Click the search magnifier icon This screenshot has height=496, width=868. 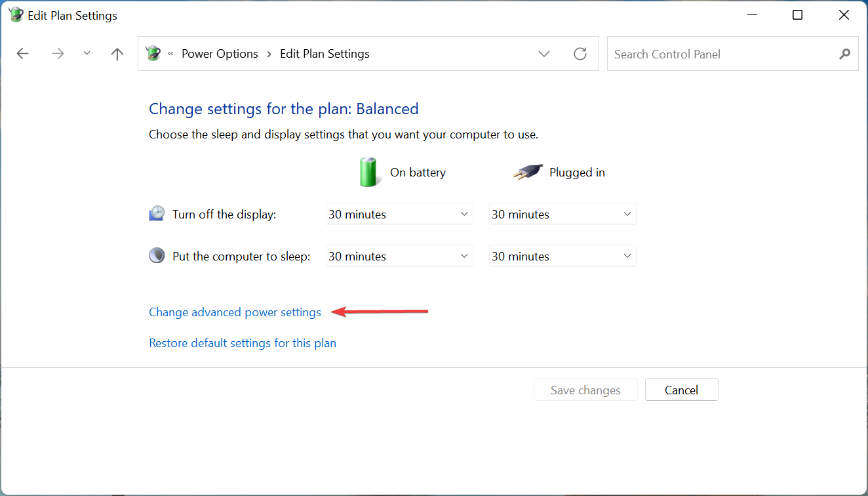click(x=844, y=54)
